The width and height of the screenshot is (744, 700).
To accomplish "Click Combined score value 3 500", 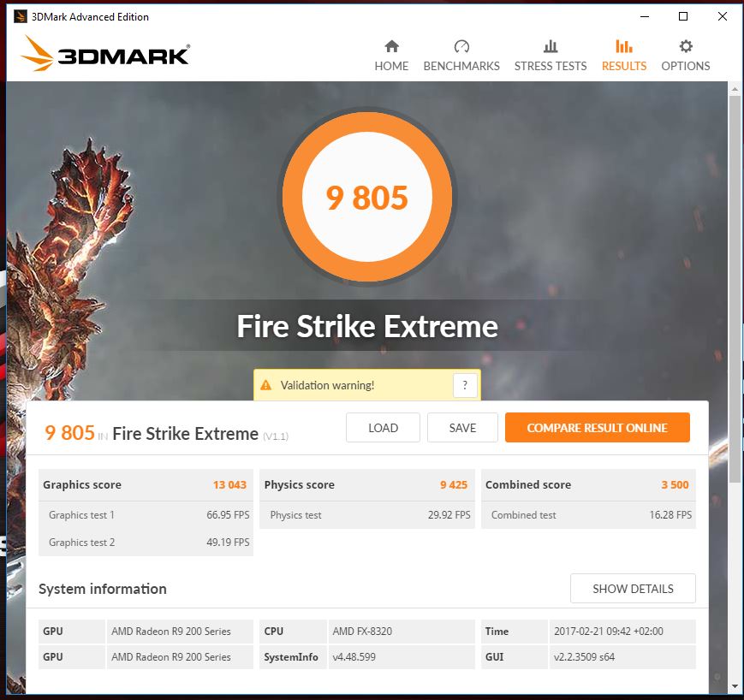I will point(675,484).
